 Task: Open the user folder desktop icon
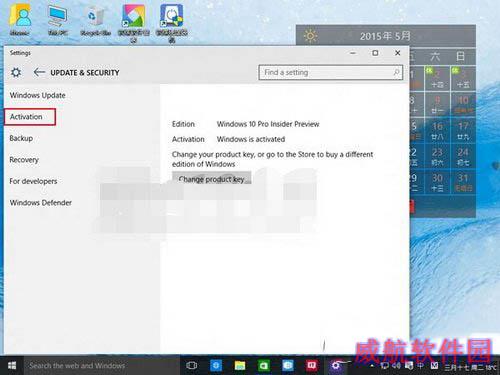pyautogui.click(x=20, y=20)
